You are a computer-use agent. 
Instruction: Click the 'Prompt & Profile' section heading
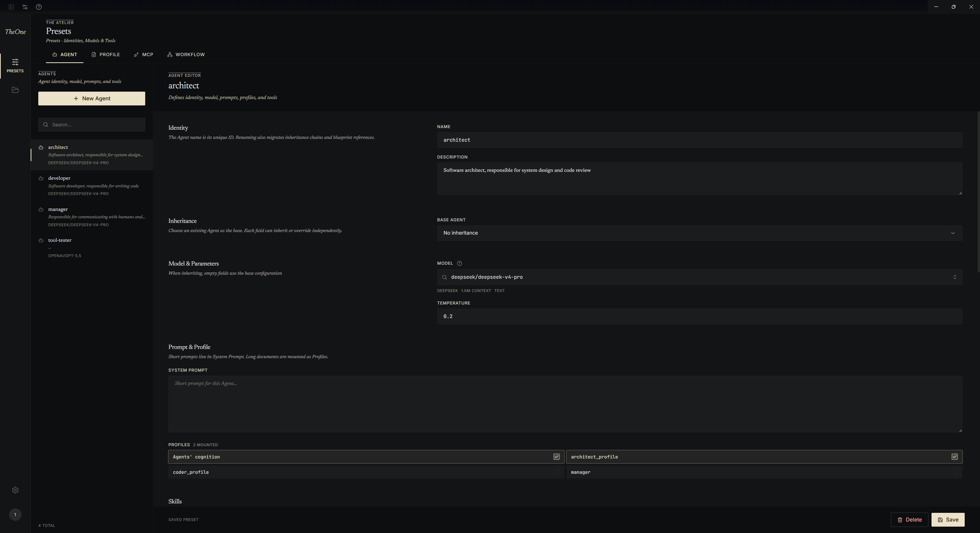tap(189, 347)
